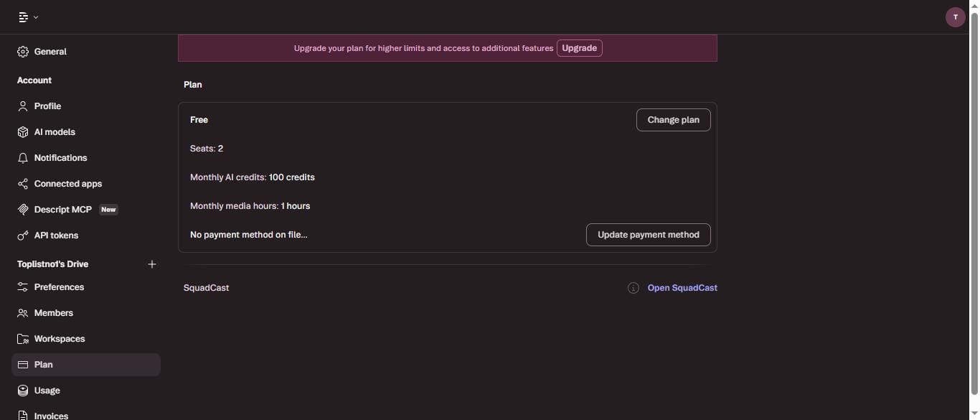Select Notifications label

point(60,158)
